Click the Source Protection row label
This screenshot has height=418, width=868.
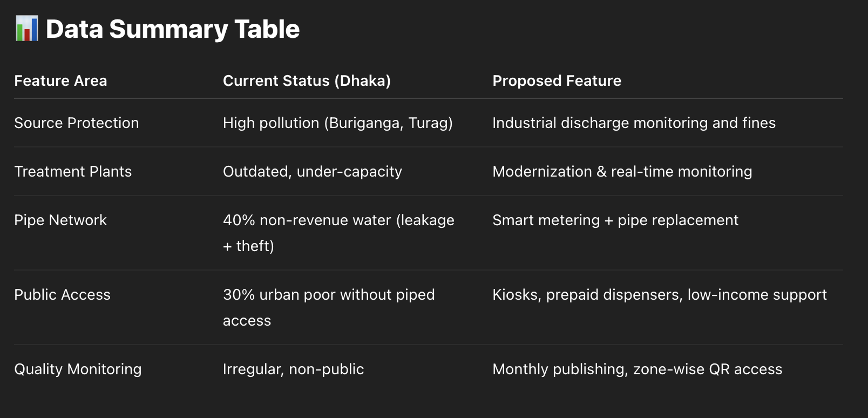77,123
